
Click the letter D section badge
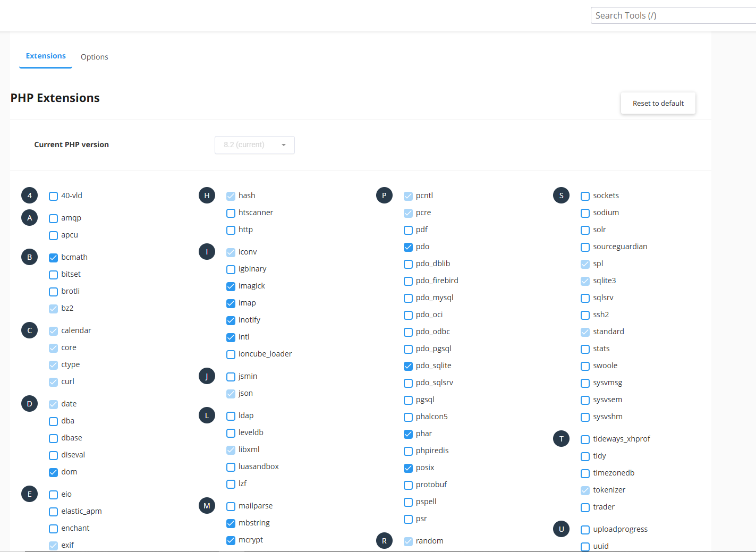coord(30,404)
